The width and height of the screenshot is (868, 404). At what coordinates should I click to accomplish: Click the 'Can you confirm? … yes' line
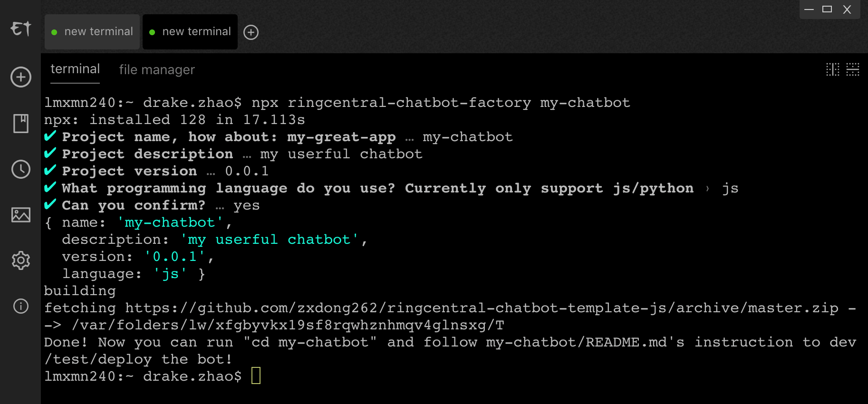[152, 205]
